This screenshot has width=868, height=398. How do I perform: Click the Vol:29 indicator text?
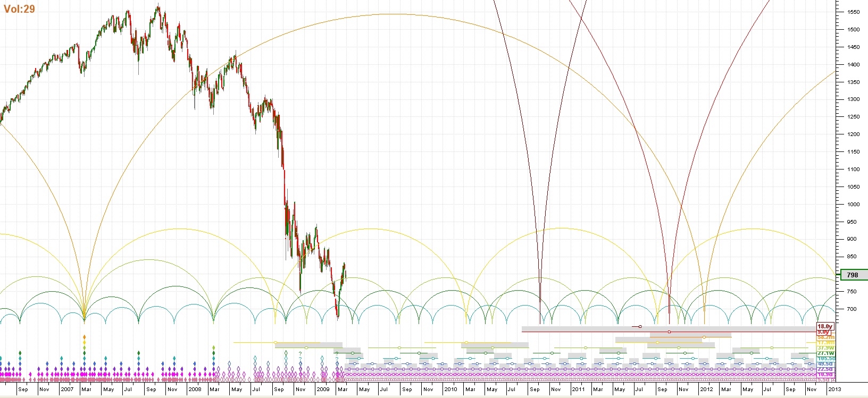(x=19, y=9)
